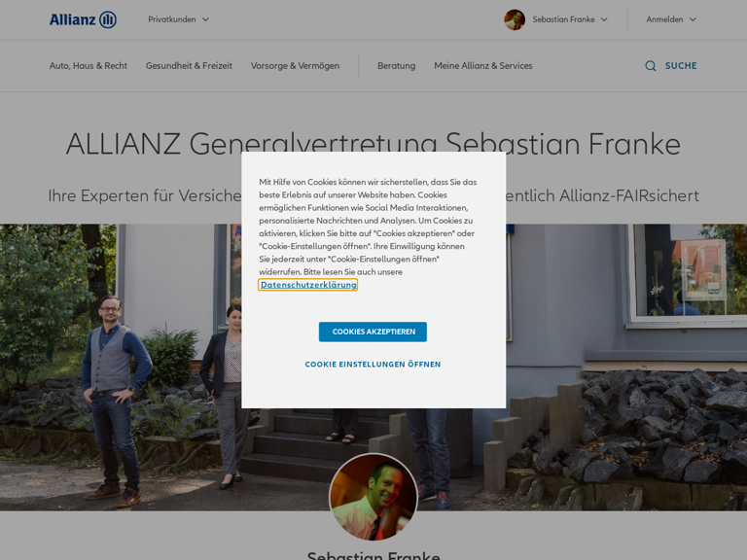Accept cookies with Cookies akzeptieren button
This screenshot has width=747, height=560.
coord(373,332)
